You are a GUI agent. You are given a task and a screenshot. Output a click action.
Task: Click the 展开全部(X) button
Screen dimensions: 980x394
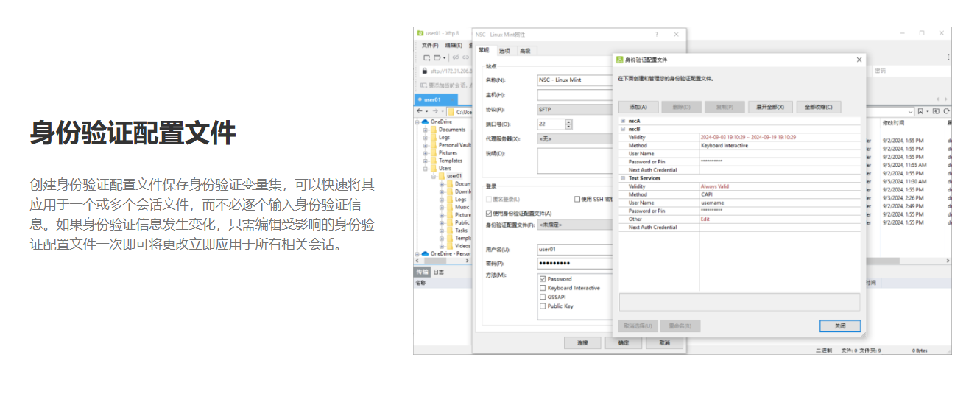[770, 107]
